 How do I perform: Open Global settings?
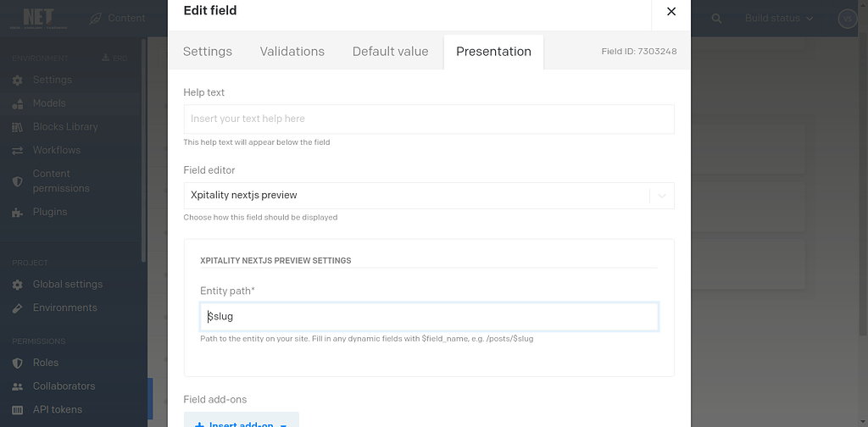(68, 285)
